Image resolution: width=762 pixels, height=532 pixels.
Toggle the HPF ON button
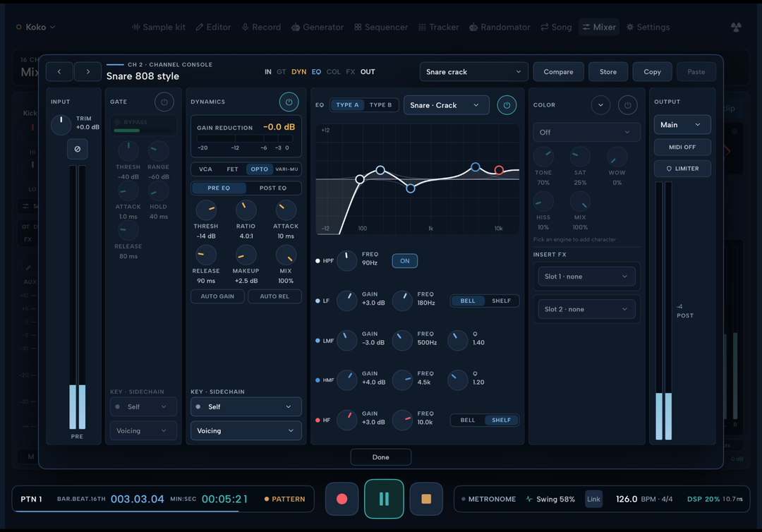coord(405,261)
